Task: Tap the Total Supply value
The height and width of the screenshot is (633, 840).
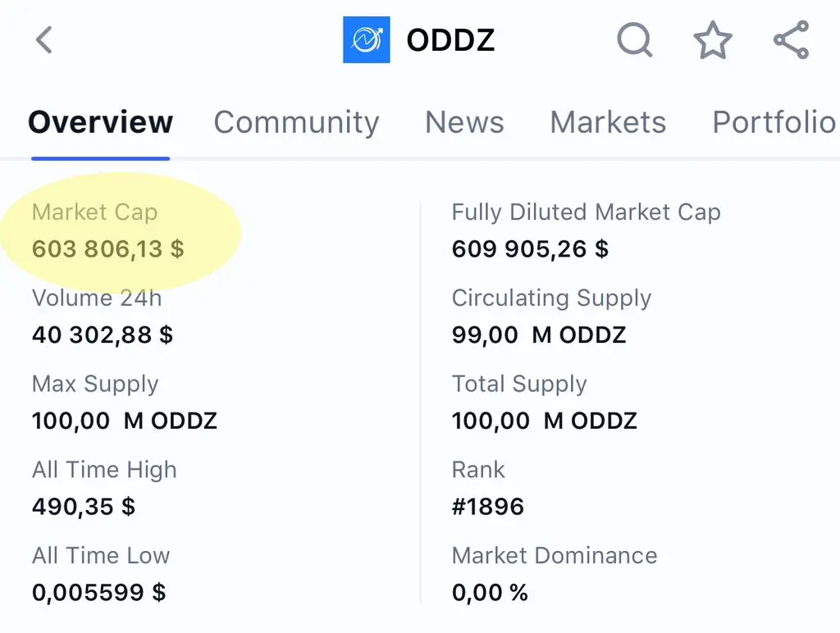Action: [545, 421]
